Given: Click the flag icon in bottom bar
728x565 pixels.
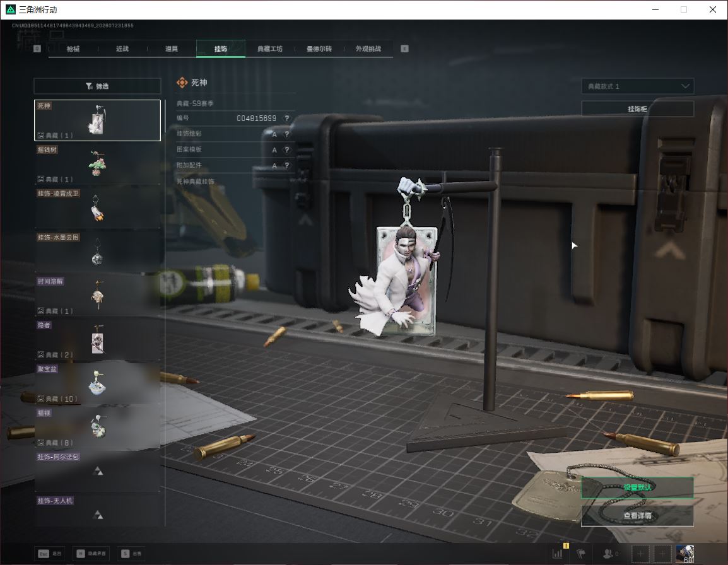Looking at the screenshot, I should 581,554.
